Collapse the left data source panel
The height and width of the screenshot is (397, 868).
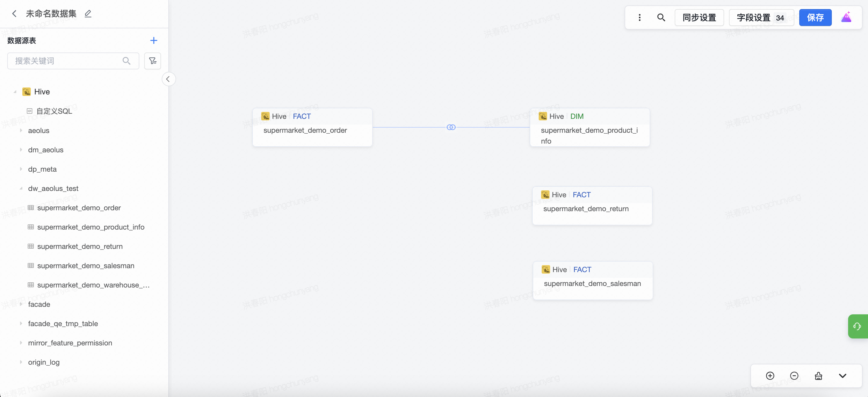(x=168, y=79)
